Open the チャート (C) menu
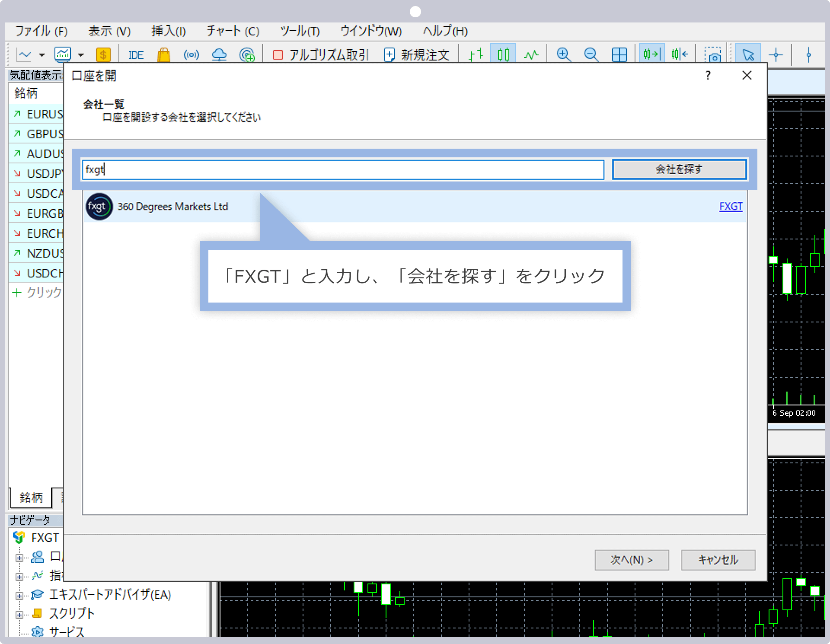830x644 pixels. tap(233, 32)
